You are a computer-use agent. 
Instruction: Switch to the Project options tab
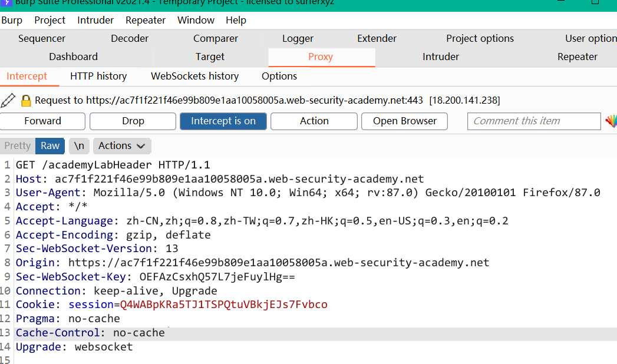480,38
